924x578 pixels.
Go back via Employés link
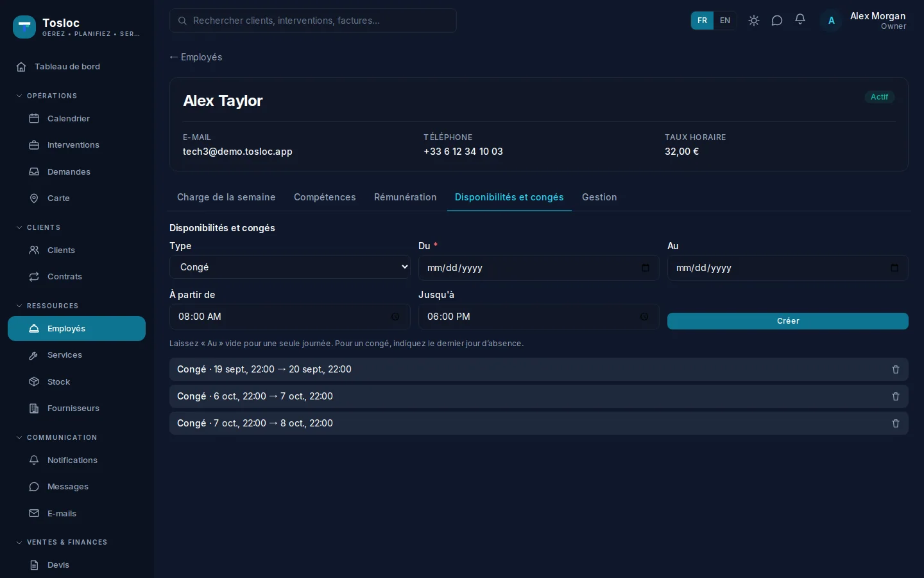[196, 57]
